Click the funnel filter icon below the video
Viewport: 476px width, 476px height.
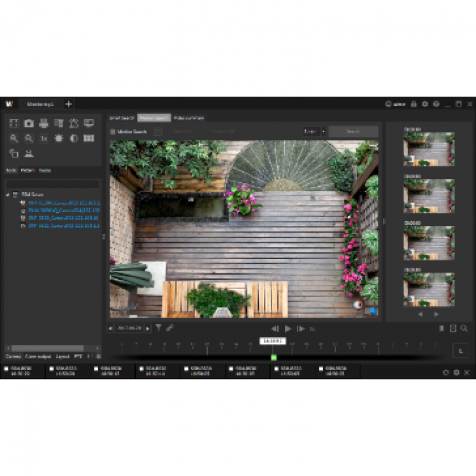tap(158, 328)
